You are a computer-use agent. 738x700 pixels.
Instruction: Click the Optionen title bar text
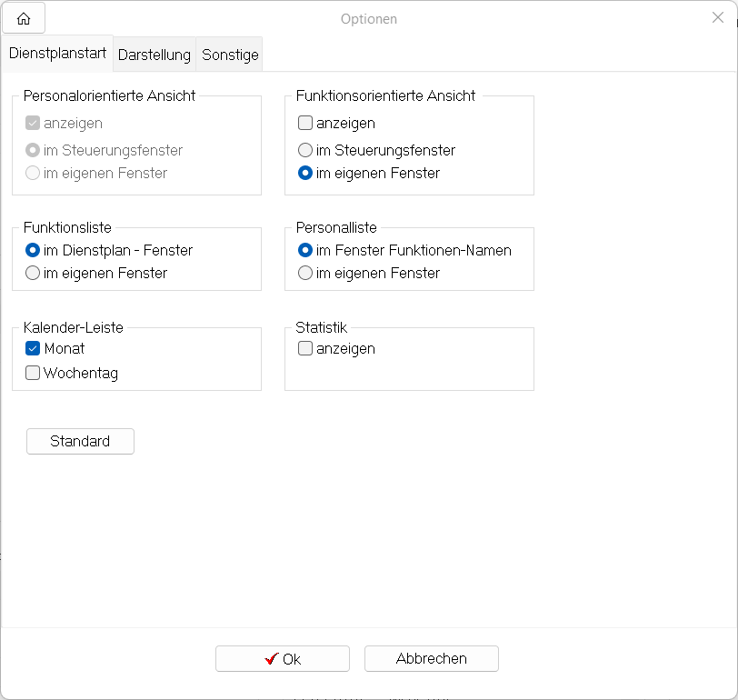coord(368,19)
